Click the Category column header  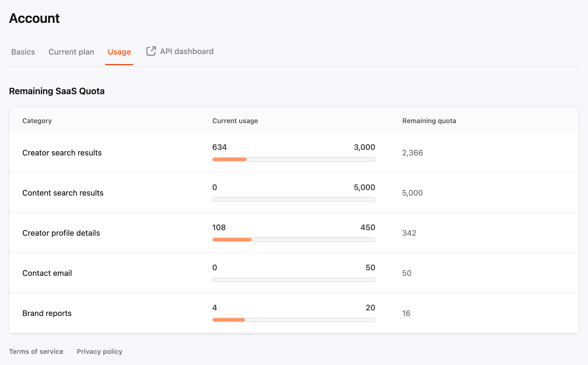point(37,121)
